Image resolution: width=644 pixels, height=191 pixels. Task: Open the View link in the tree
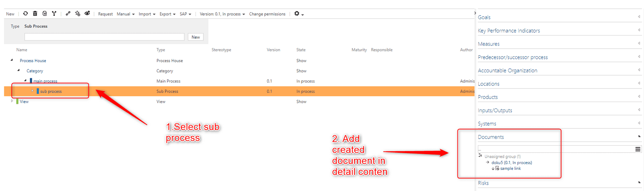(24, 101)
